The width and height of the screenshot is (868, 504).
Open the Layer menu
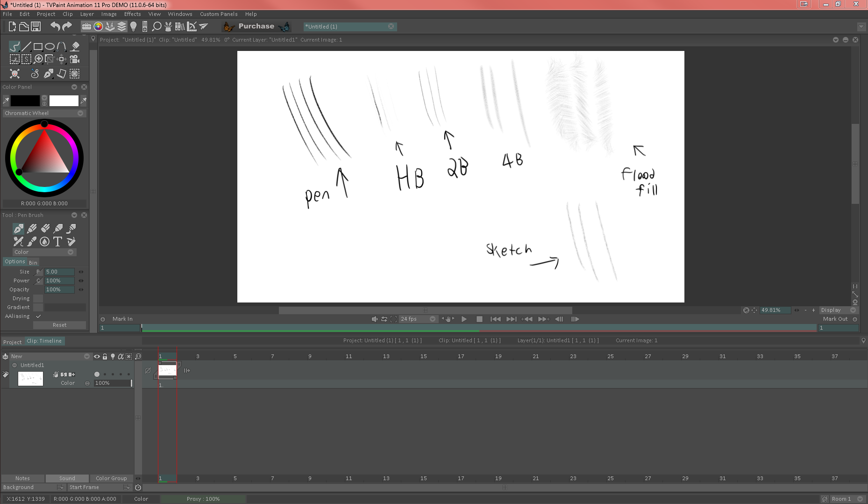point(87,14)
